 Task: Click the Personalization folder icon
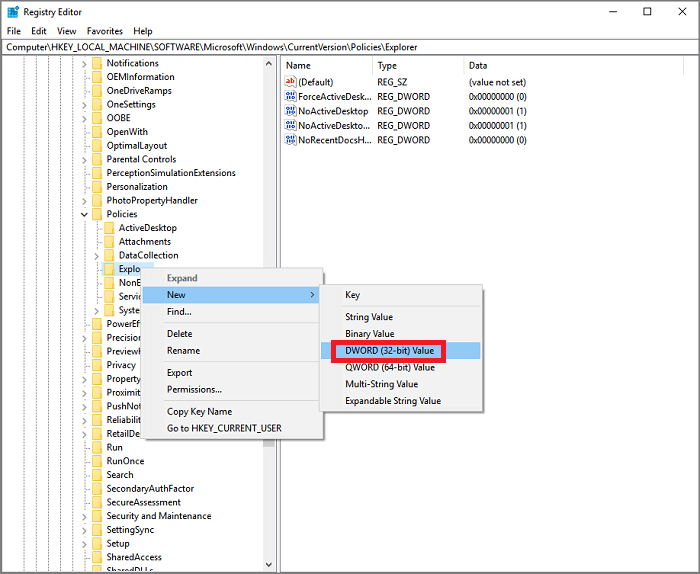pyautogui.click(x=97, y=187)
